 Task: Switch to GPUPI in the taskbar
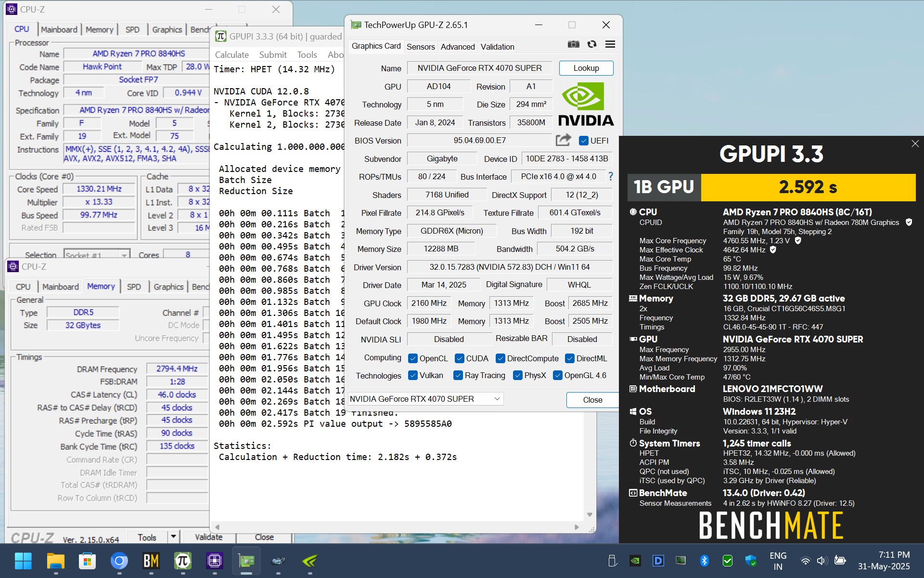click(x=182, y=561)
